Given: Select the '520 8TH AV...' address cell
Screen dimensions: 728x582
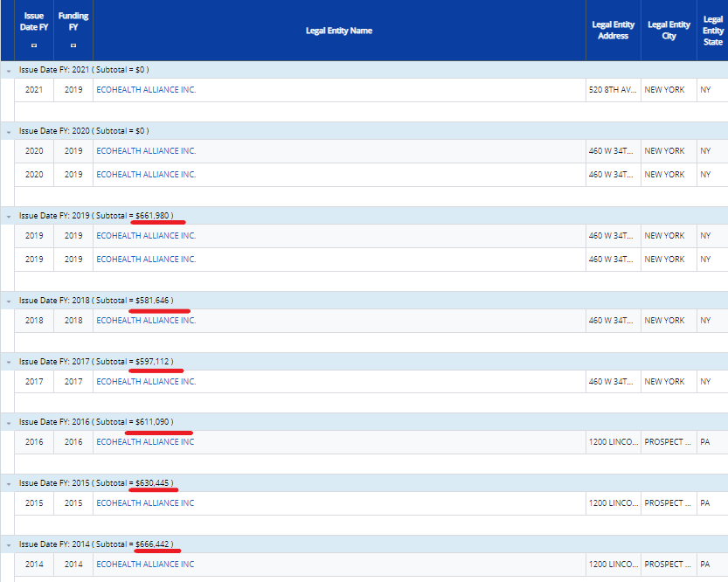Looking at the screenshot, I should pyautogui.click(x=614, y=90).
